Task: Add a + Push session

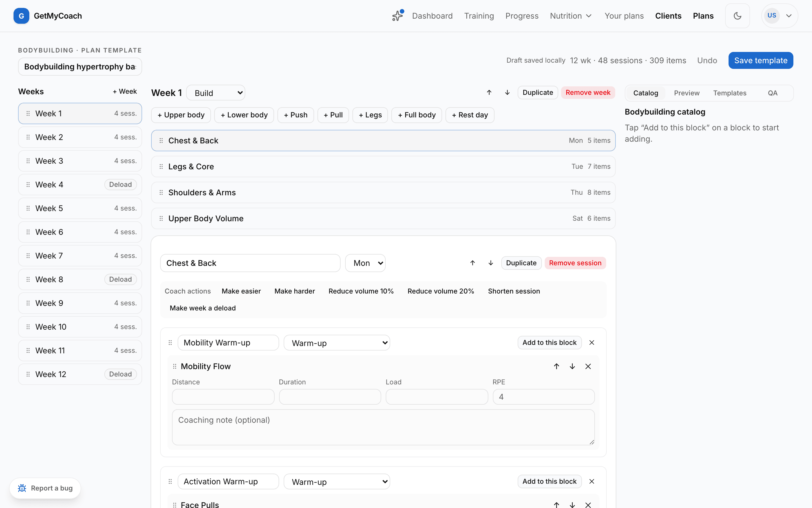Action: [x=295, y=115]
